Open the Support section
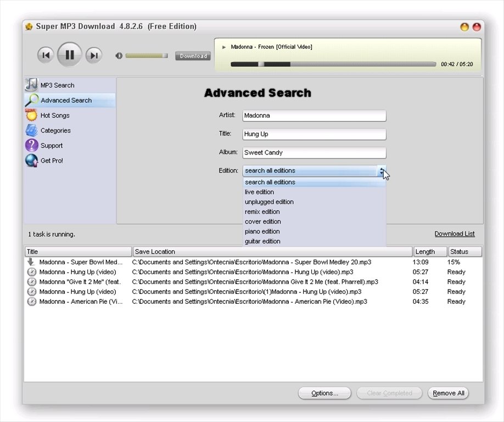Screen dimensions: 504x422 click(70, 146)
